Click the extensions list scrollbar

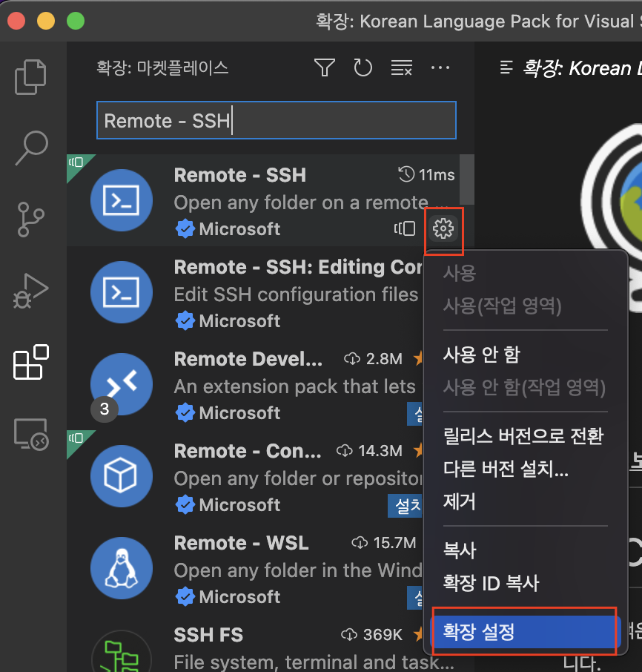click(466, 180)
